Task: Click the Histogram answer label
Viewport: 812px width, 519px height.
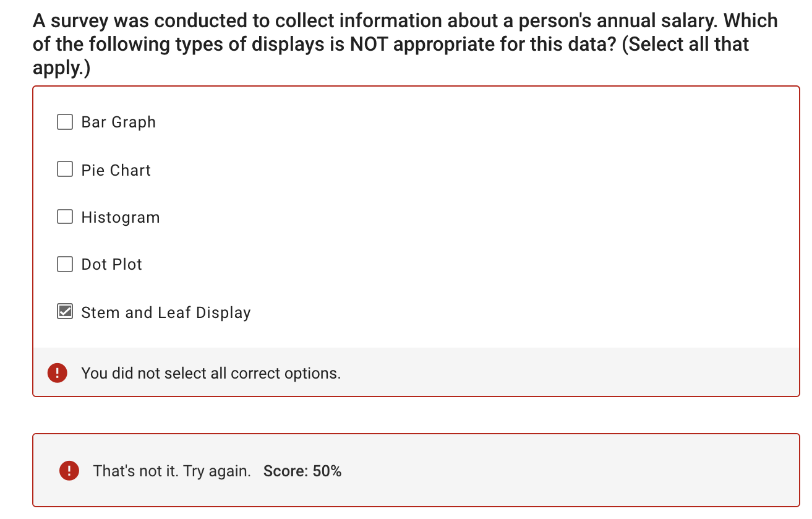Action: click(120, 217)
